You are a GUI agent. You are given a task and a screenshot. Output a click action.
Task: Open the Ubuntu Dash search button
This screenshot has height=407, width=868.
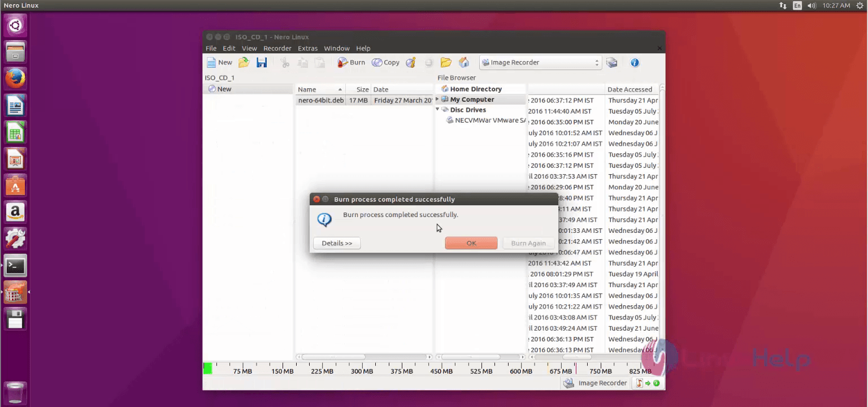[15, 25]
